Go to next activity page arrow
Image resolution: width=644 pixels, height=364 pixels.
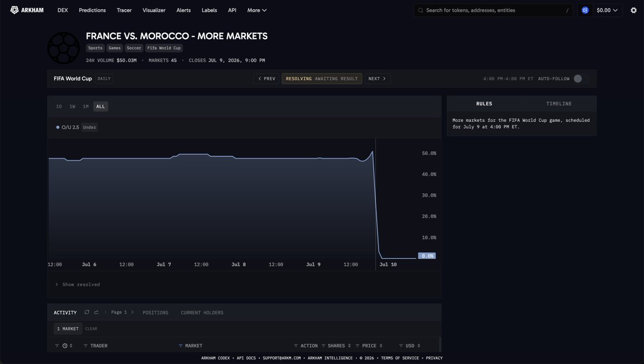pos(132,312)
